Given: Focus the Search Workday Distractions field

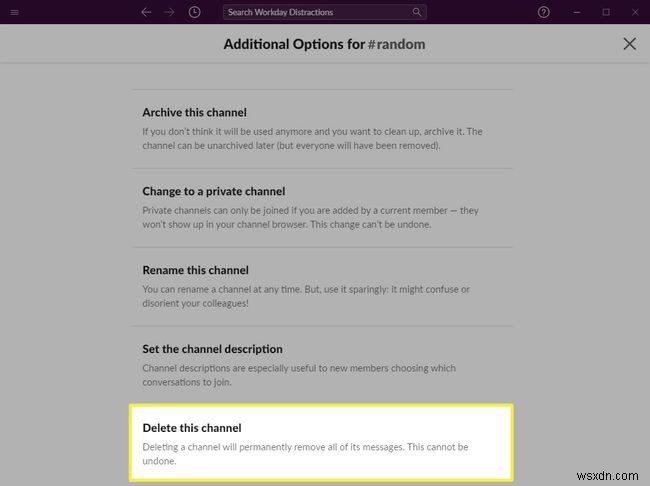Looking at the screenshot, I should click(x=315, y=12).
